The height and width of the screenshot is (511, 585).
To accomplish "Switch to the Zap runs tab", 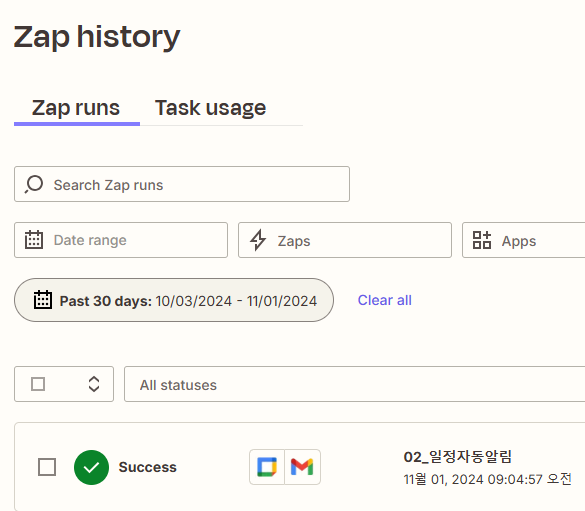I will click(x=76, y=108).
